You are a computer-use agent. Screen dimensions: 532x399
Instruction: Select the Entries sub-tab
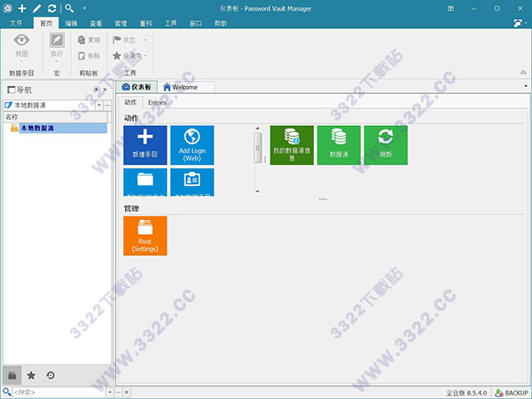point(157,103)
